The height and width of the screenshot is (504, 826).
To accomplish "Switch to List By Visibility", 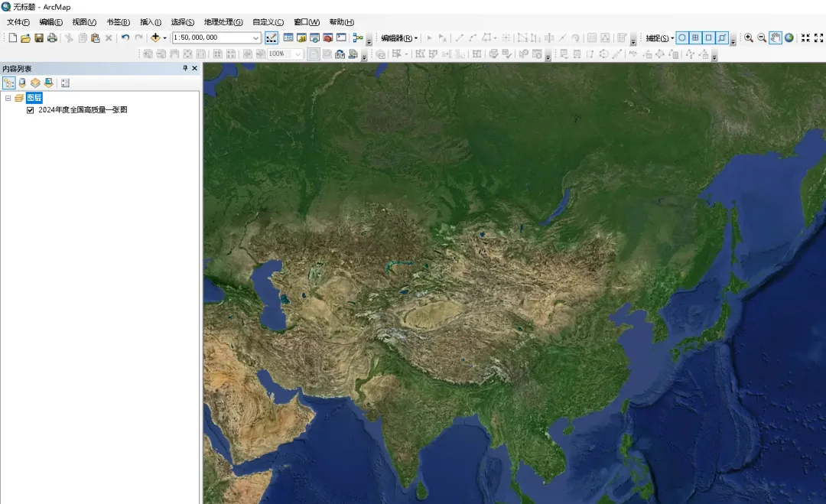I will click(x=35, y=83).
